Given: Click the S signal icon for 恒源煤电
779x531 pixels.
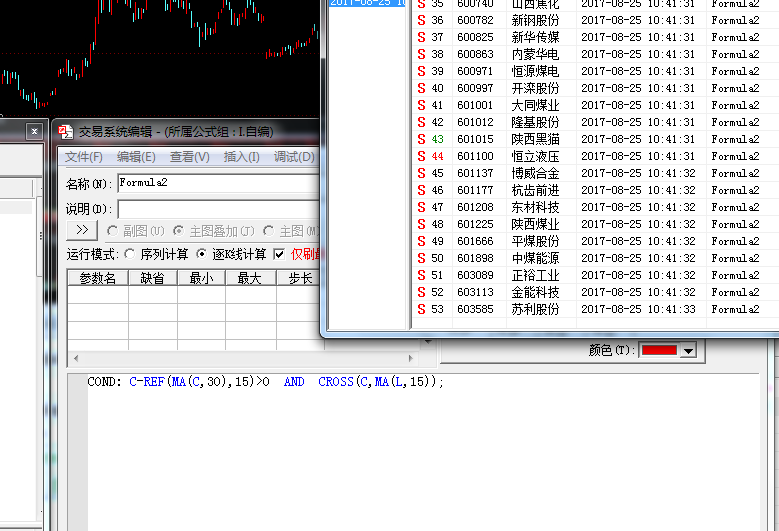Looking at the screenshot, I should click(421, 71).
